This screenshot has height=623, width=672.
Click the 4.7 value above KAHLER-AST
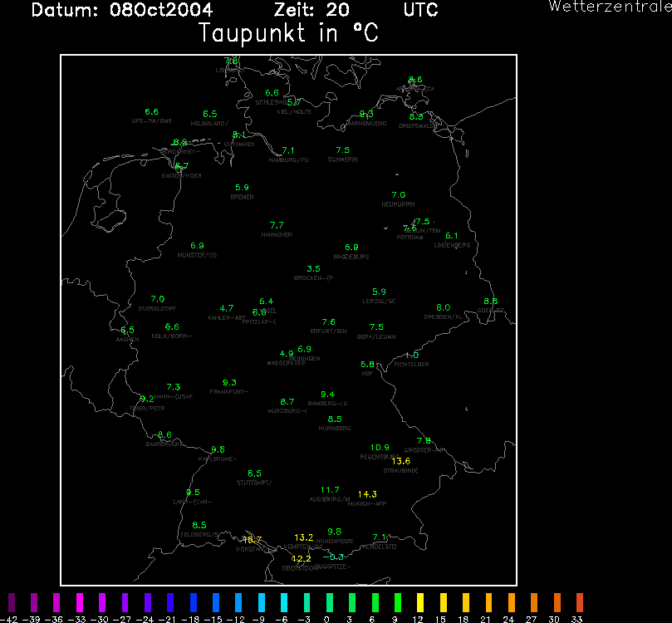point(227,308)
